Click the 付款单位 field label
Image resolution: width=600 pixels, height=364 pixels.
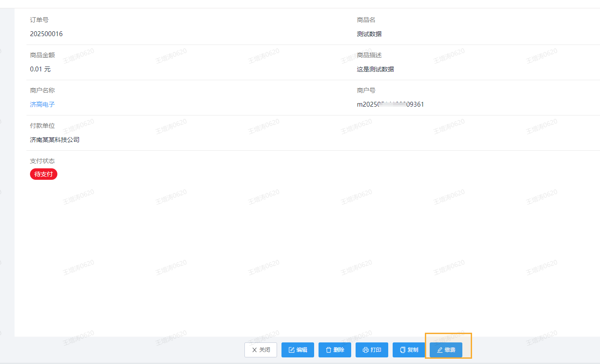tap(42, 126)
